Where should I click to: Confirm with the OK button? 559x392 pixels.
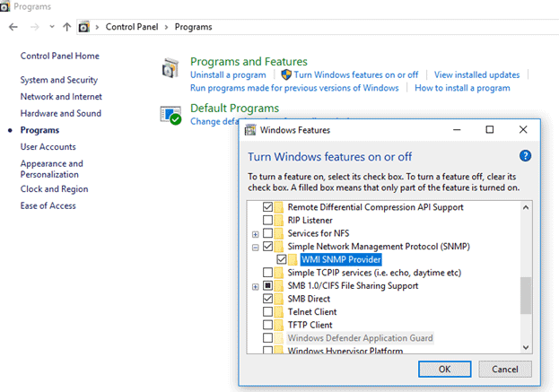(x=444, y=370)
